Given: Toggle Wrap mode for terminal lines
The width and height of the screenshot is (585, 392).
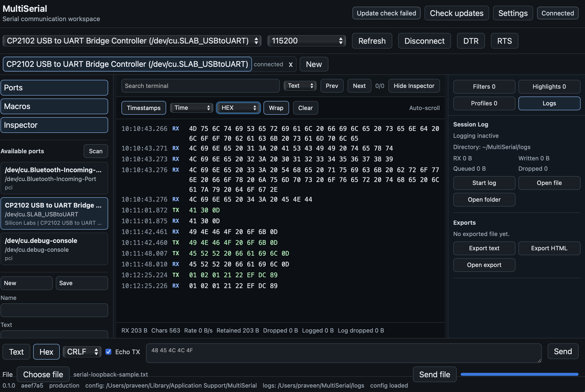Looking at the screenshot, I should coord(276,108).
